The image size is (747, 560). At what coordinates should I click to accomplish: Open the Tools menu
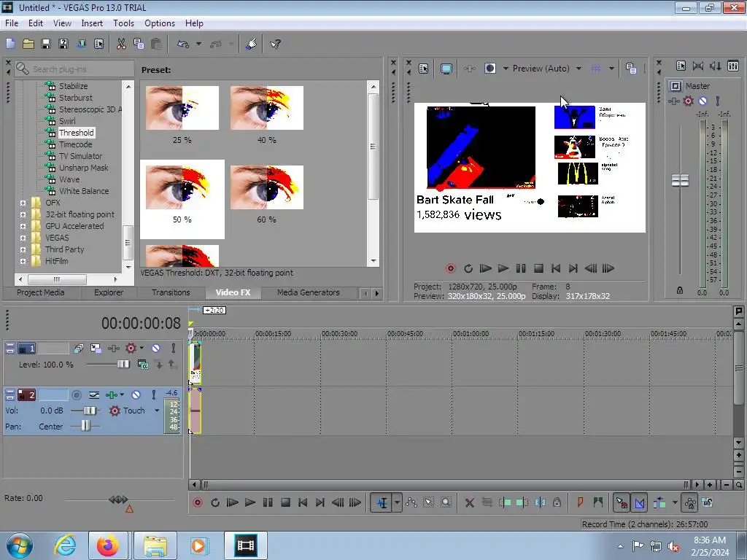pos(123,23)
